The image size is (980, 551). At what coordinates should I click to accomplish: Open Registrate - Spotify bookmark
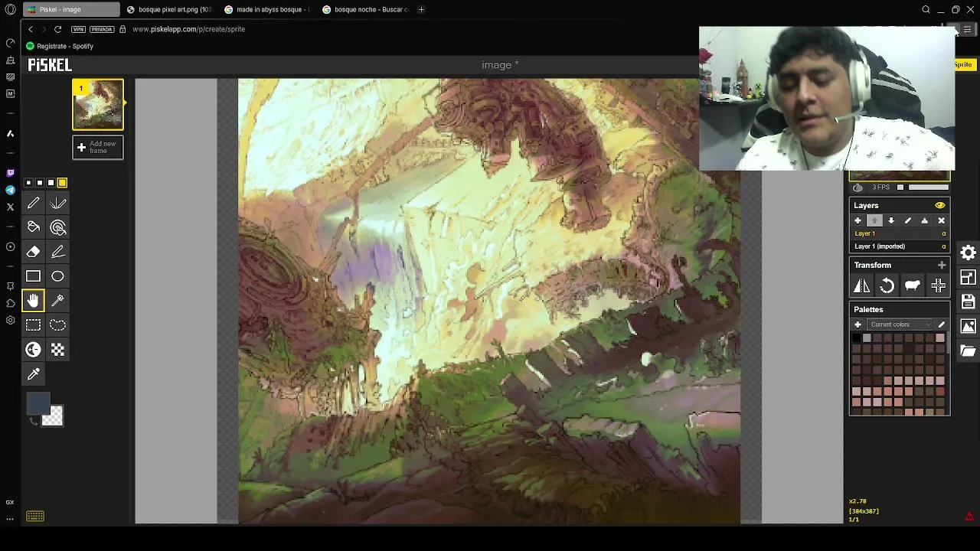click(x=60, y=46)
